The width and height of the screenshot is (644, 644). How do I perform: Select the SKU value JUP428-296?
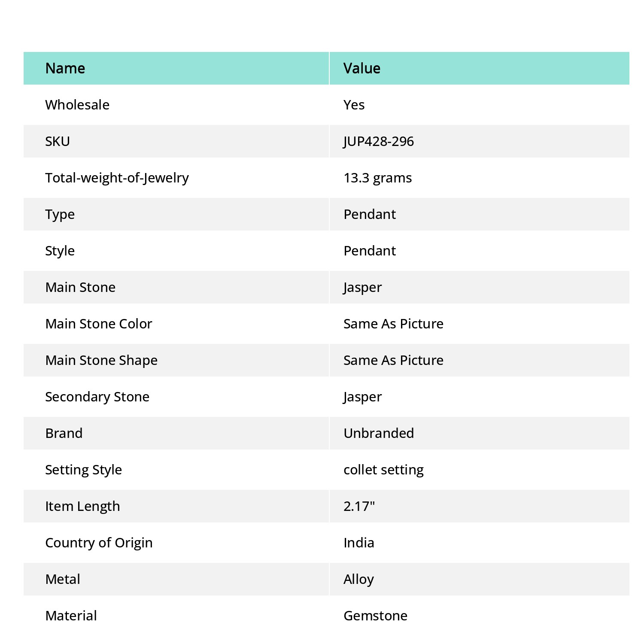tap(378, 141)
